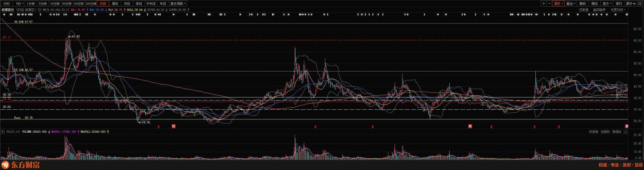Click the 19.10% 46.67 Fibonacci level label

[x=23, y=70]
